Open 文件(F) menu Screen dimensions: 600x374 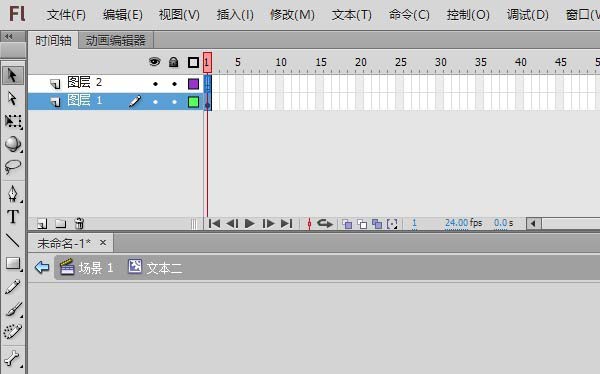(66, 15)
